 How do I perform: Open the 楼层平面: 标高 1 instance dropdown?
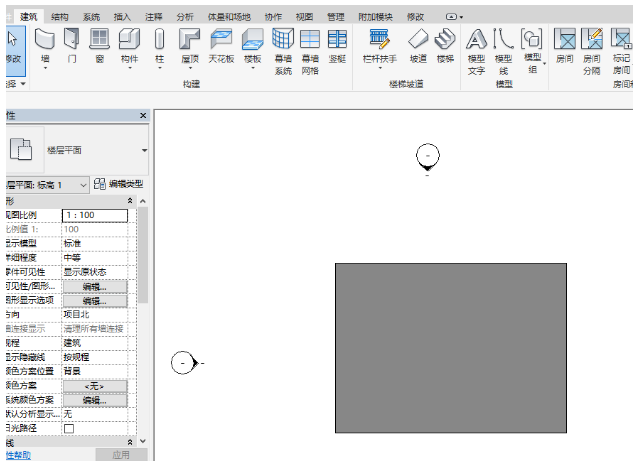(83, 185)
